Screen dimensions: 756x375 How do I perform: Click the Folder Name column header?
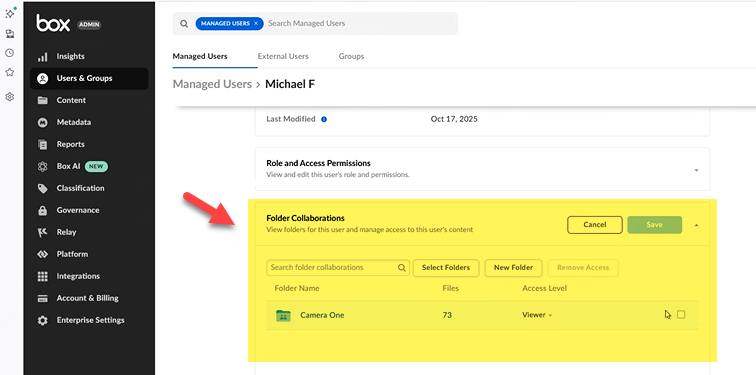coord(297,288)
